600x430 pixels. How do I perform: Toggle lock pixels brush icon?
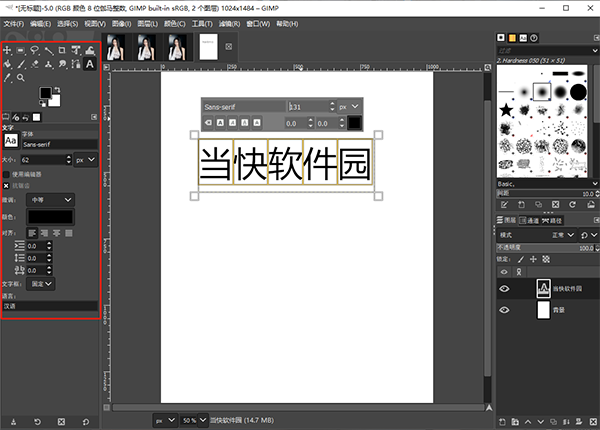click(521, 259)
